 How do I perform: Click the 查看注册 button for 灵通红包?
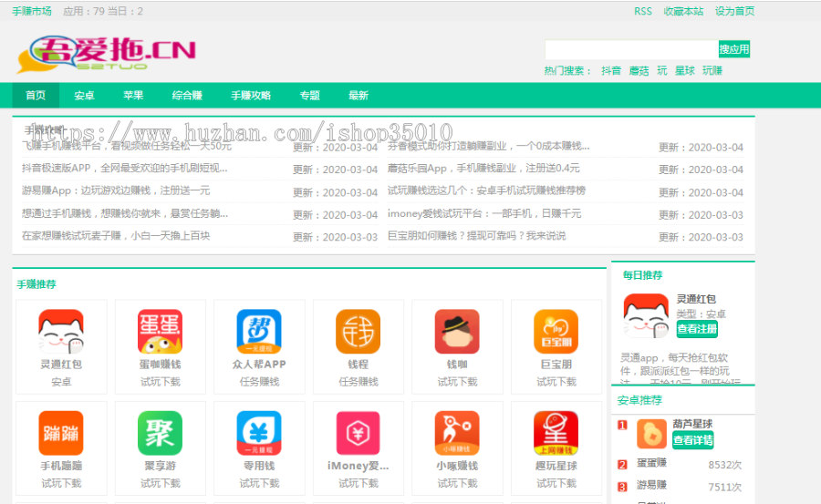click(697, 329)
